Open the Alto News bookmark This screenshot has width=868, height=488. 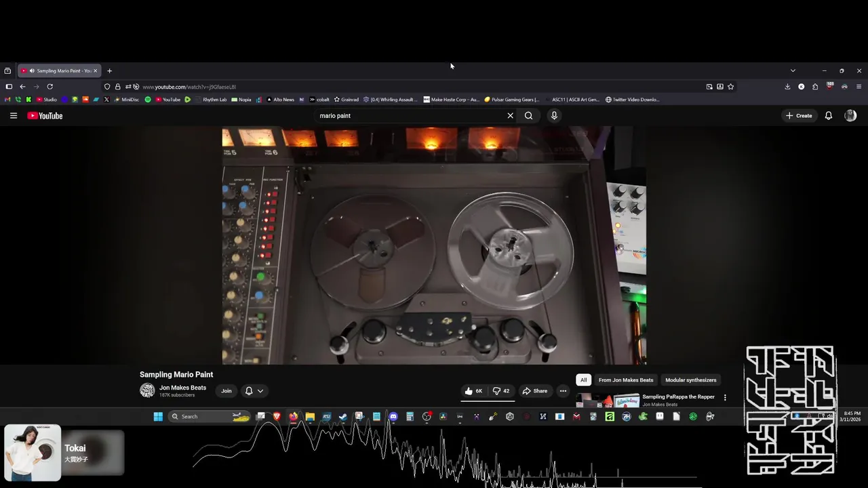pyautogui.click(x=280, y=100)
